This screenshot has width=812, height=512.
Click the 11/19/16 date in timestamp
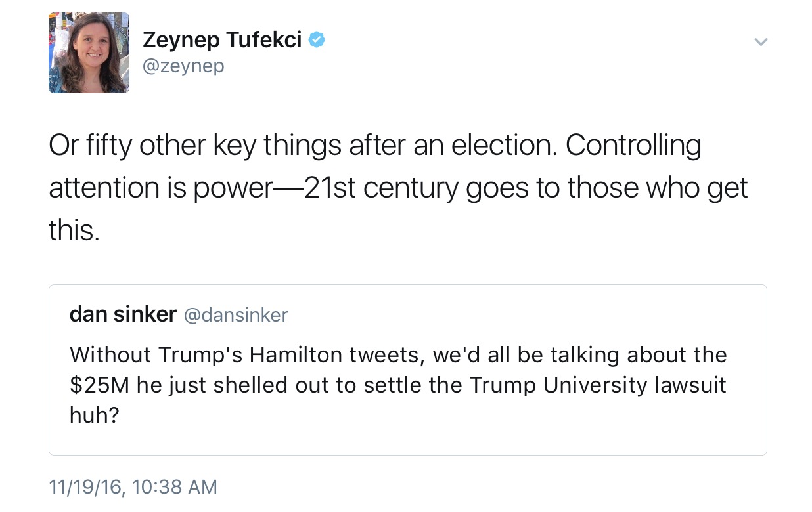click(85, 486)
